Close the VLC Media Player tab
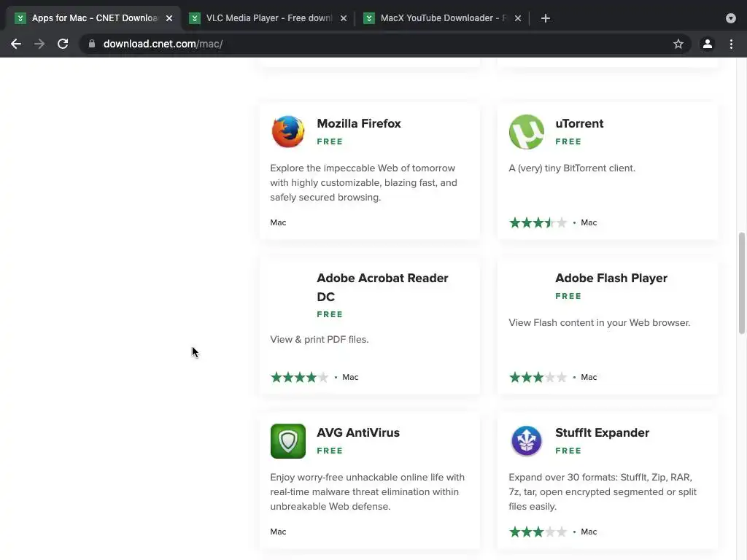The width and height of the screenshot is (747, 560). tap(344, 18)
